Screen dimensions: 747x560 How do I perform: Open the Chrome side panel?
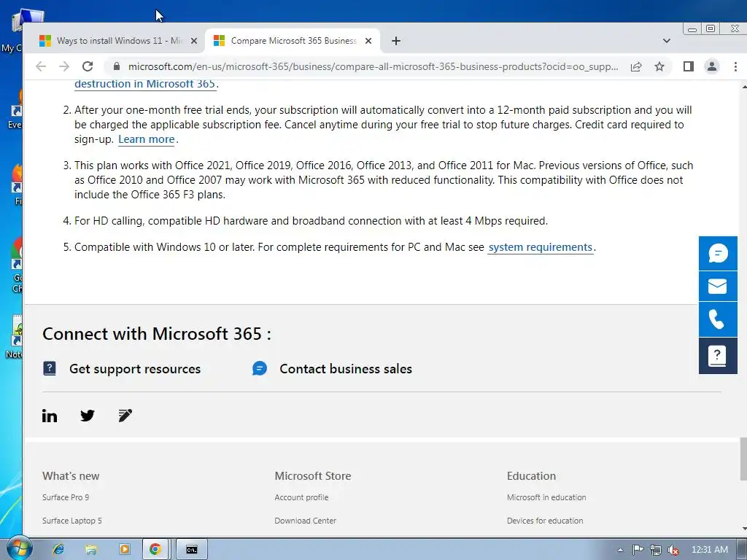pos(689,66)
